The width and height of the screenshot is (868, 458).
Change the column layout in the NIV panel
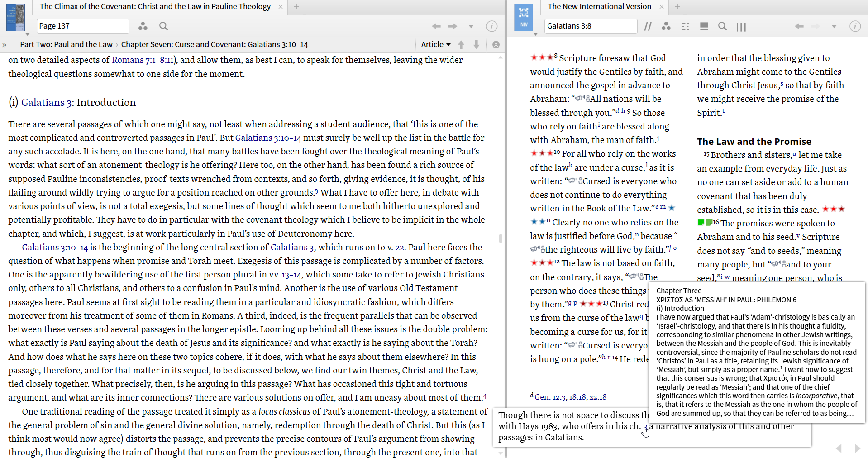tap(741, 27)
